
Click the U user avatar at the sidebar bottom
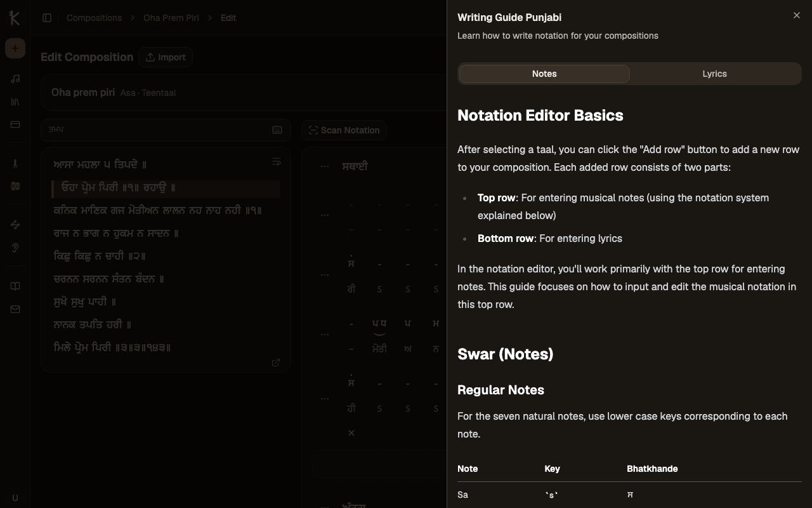[15, 498]
